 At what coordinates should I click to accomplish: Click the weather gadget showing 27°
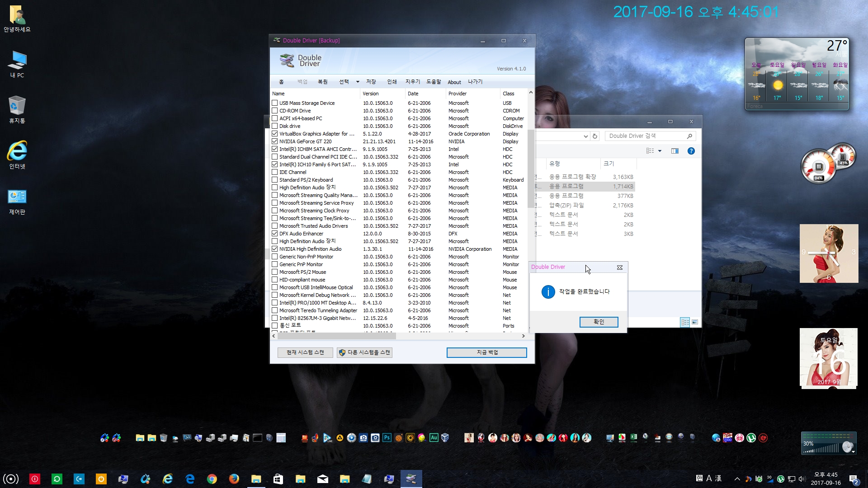pos(797,74)
